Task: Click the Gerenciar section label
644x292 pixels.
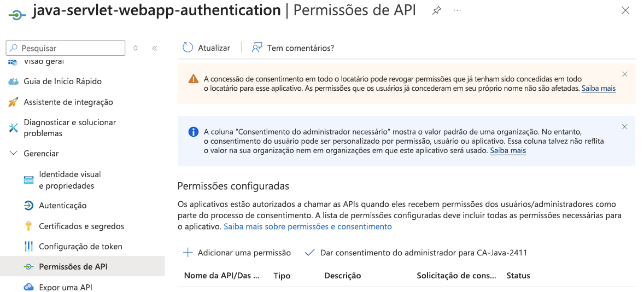Action: point(41,153)
